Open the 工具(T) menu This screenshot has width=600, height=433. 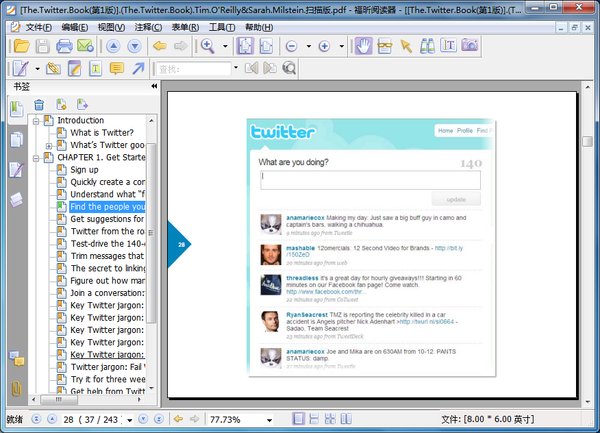coord(222,27)
